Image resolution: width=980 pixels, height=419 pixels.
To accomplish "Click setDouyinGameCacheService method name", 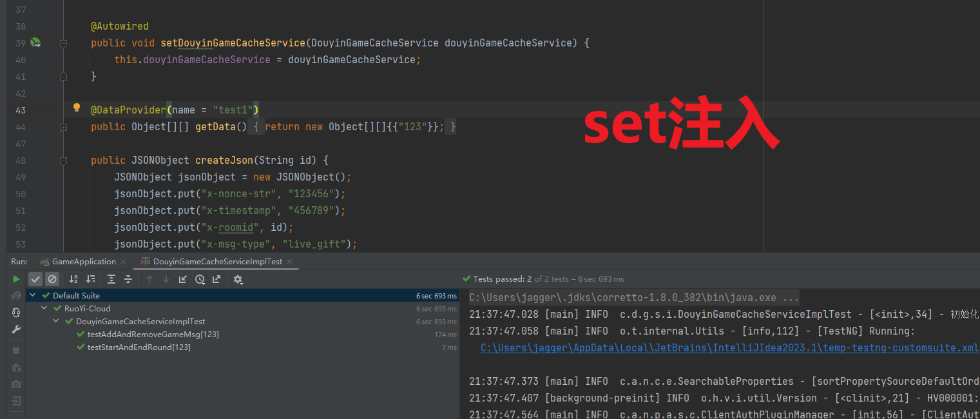I will tap(233, 43).
